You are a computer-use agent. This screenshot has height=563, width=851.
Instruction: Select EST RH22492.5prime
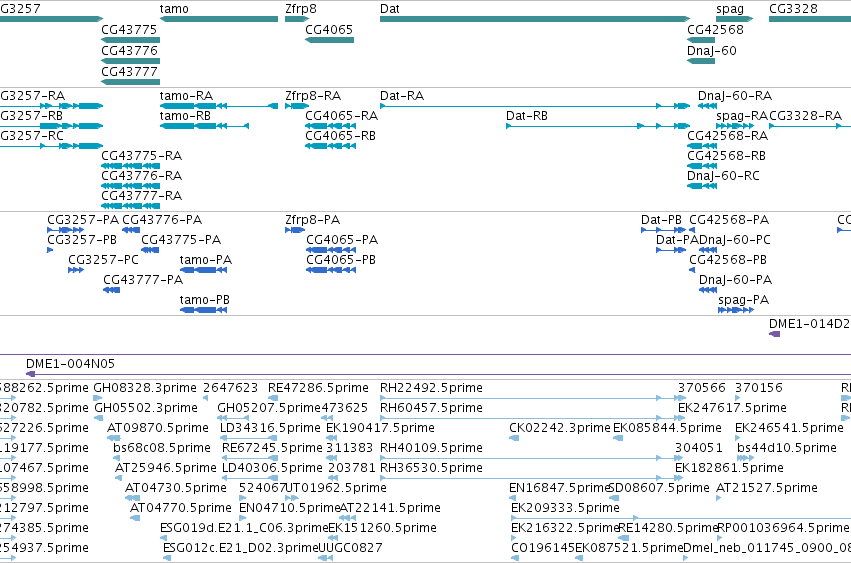[431, 388]
